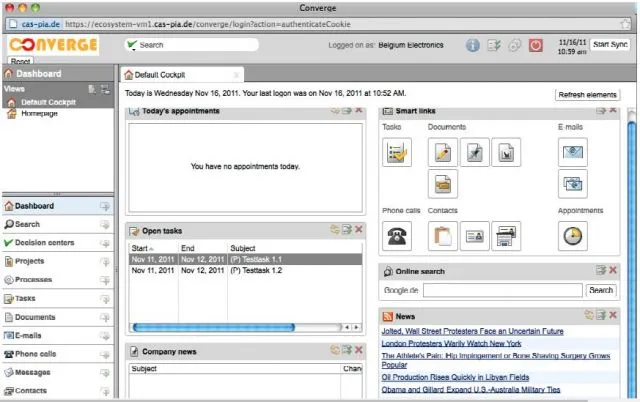Open the Oil Production Rises news link

[455, 378]
